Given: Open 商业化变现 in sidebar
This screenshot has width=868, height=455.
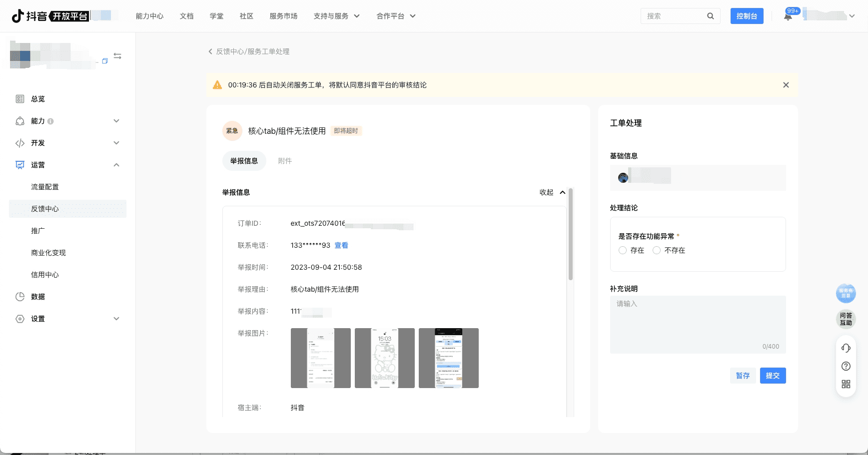Looking at the screenshot, I should click(x=48, y=253).
